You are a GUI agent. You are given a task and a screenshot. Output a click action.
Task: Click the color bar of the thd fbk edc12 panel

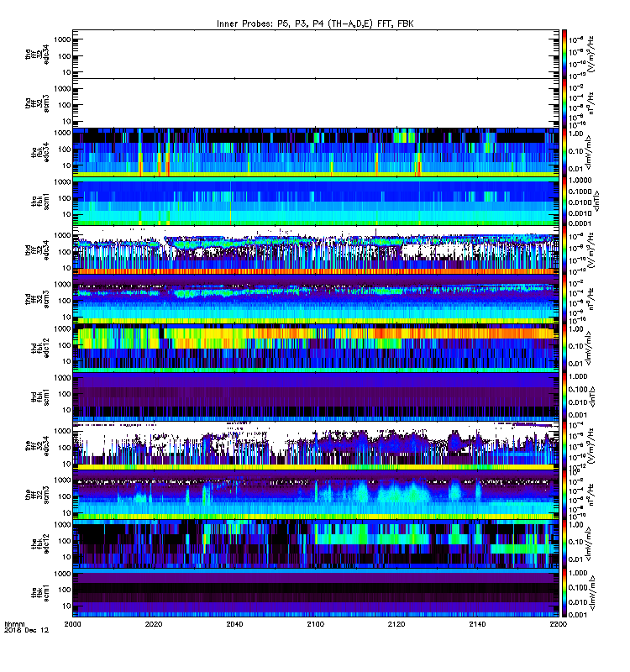564,347
